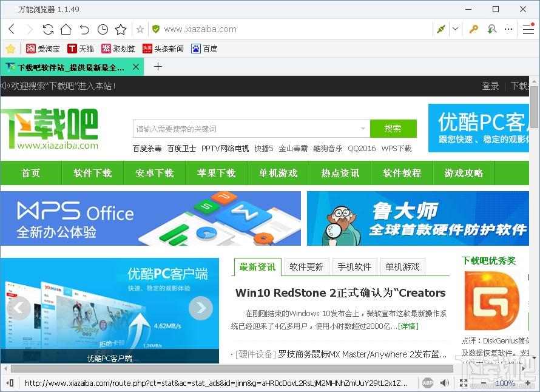Open a new tab with plus button
This screenshot has width=540, height=392.
point(158,67)
